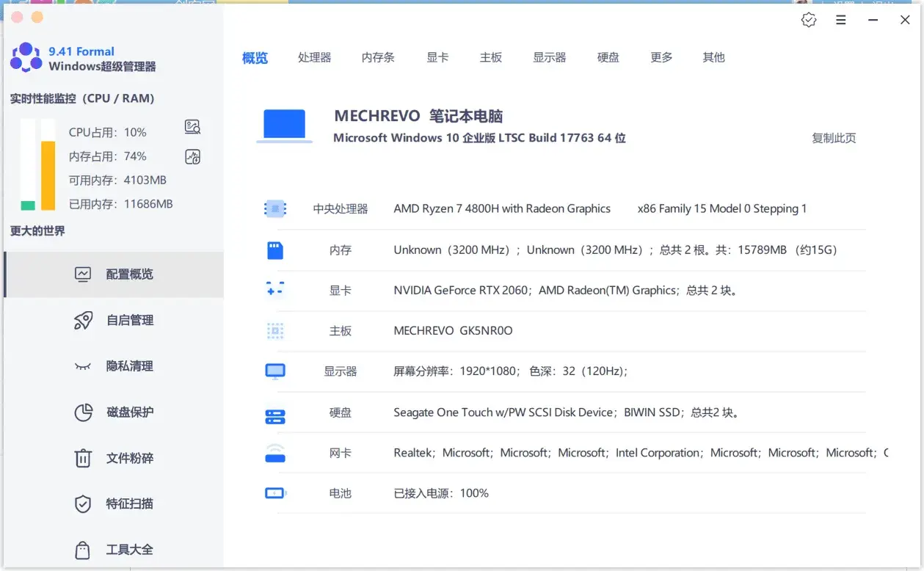The width and height of the screenshot is (924, 571).
Task: Click the central processor chip icon
Action: tap(275, 209)
